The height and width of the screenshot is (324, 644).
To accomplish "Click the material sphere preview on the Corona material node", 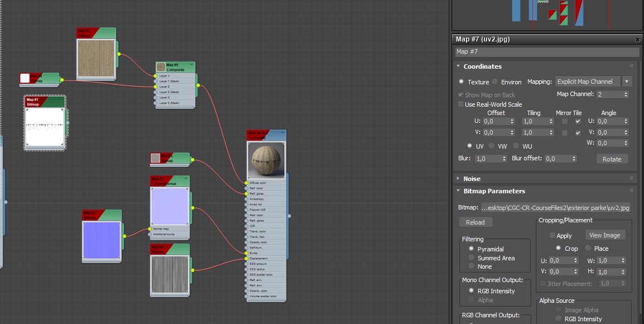I will 266,160.
